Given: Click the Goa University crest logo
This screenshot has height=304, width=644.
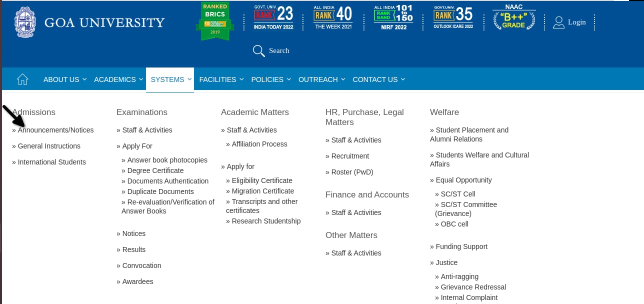Looking at the screenshot, I should (x=25, y=22).
